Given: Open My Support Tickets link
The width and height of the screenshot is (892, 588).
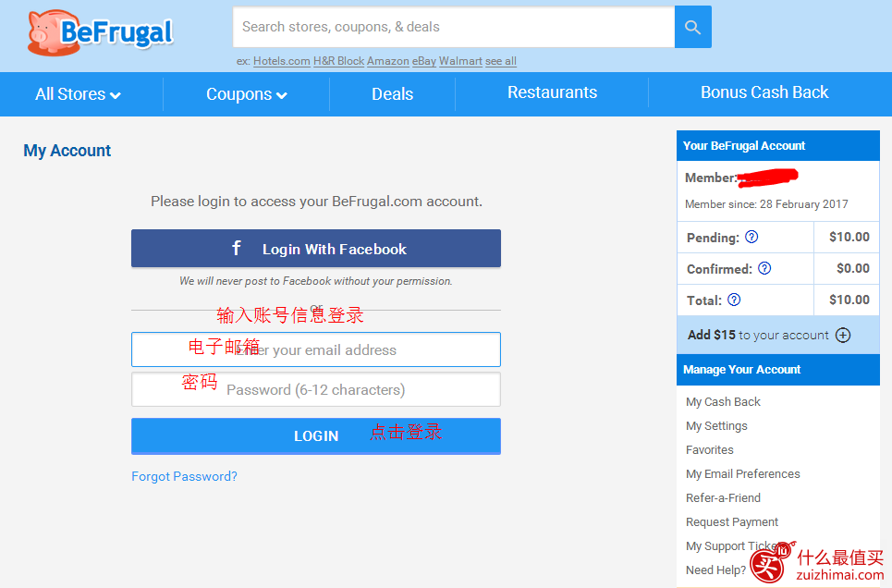Looking at the screenshot, I should coord(734,545).
